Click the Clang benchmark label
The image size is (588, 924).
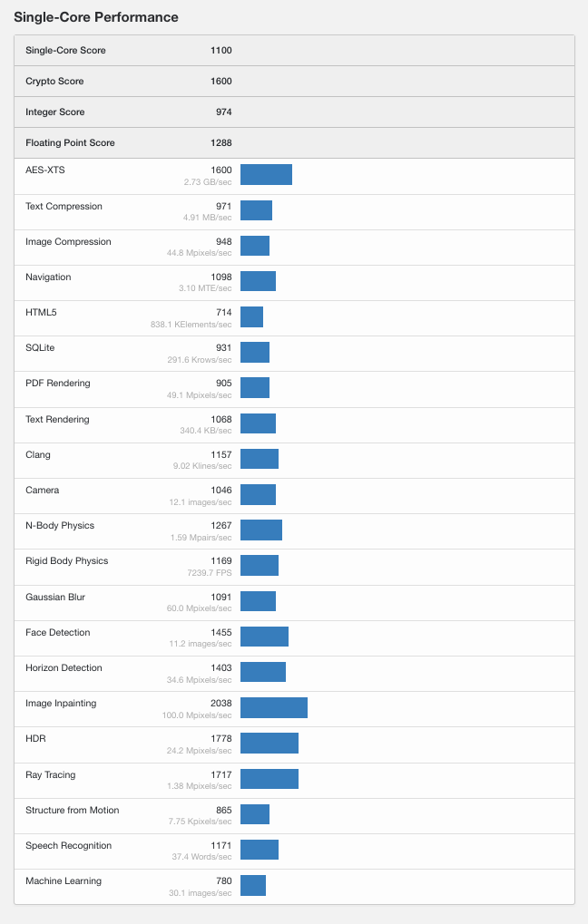[38, 455]
